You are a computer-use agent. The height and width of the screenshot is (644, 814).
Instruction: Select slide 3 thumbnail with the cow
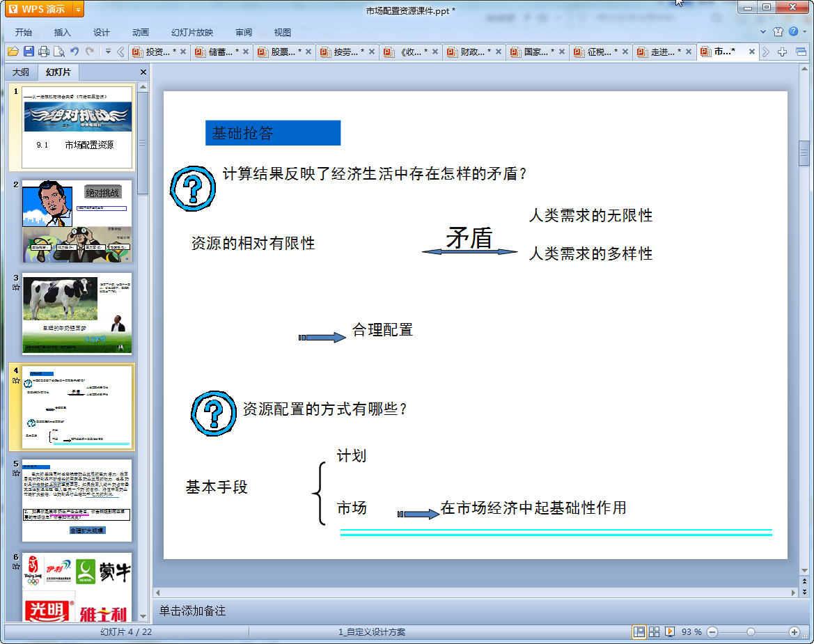click(x=77, y=314)
